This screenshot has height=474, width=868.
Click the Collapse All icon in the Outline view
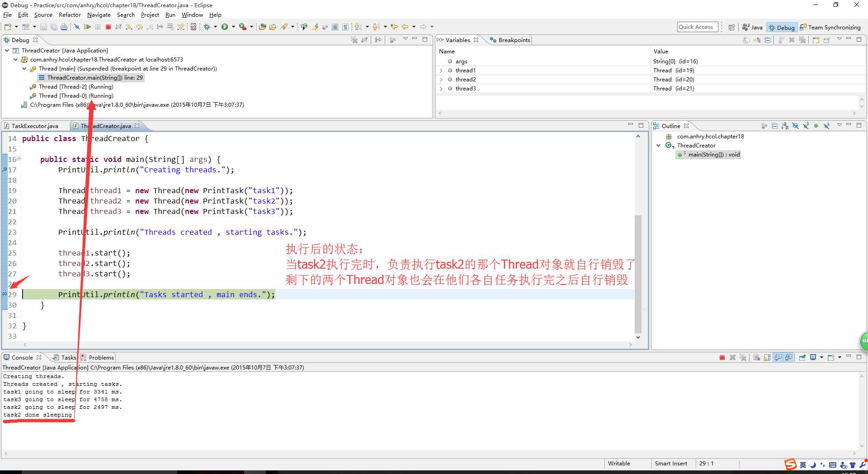[774, 126]
